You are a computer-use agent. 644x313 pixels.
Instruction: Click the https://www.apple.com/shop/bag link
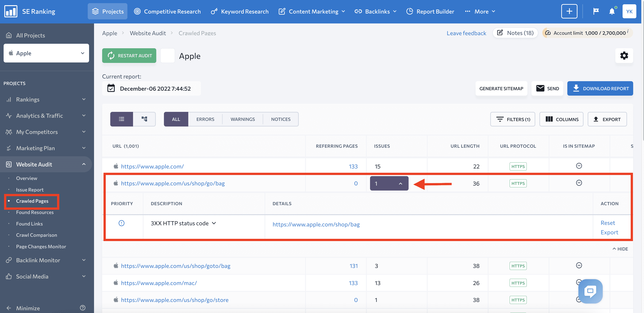pyautogui.click(x=316, y=224)
